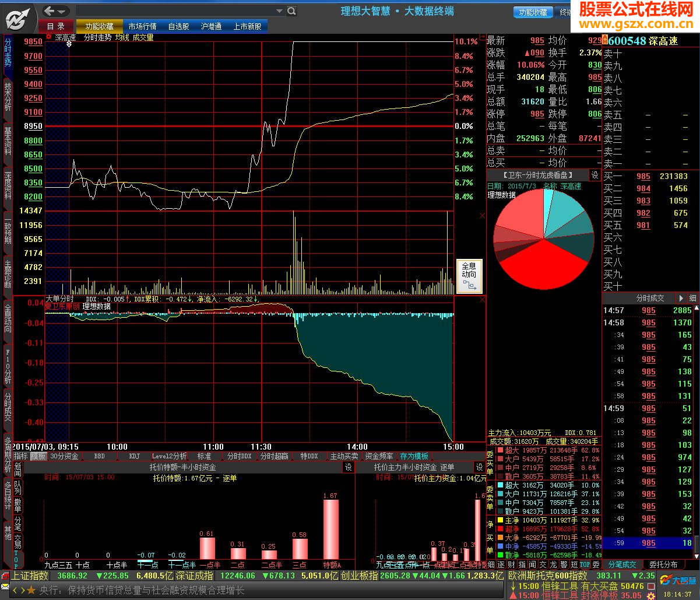This screenshot has height=600, width=700.
Task: Switch to the 自选股 tab
Action: [179, 26]
